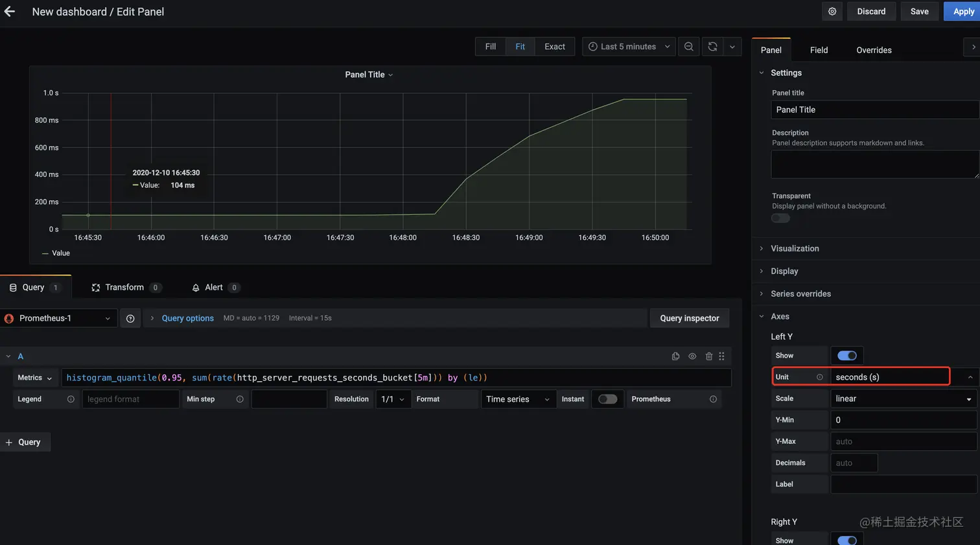
Task: Open the Resolution 1/1 dropdown
Action: click(x=393, y=399)
